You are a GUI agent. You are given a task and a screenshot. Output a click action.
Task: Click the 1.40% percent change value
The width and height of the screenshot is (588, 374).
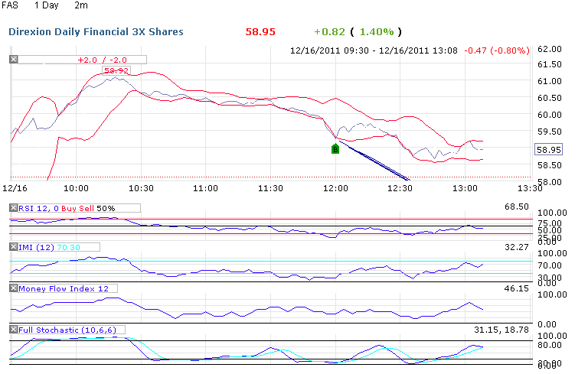tap(377, 32)
